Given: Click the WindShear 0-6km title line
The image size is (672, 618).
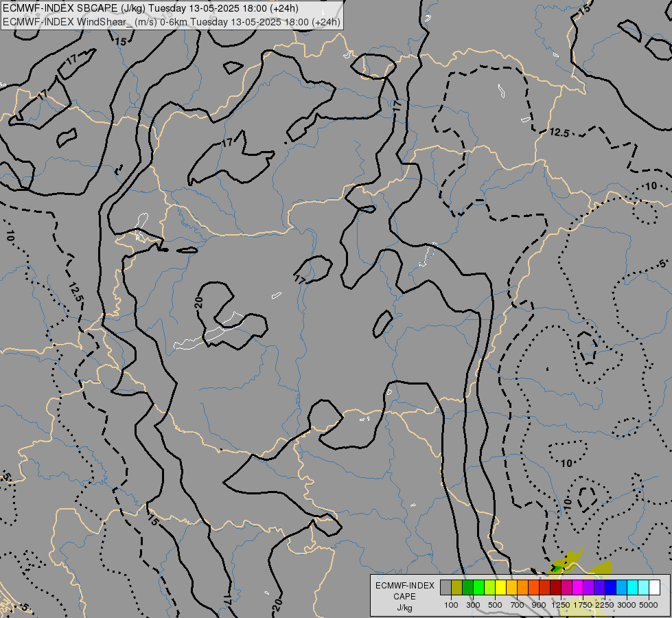Looking at the screenshot, I should pos(172,21).
